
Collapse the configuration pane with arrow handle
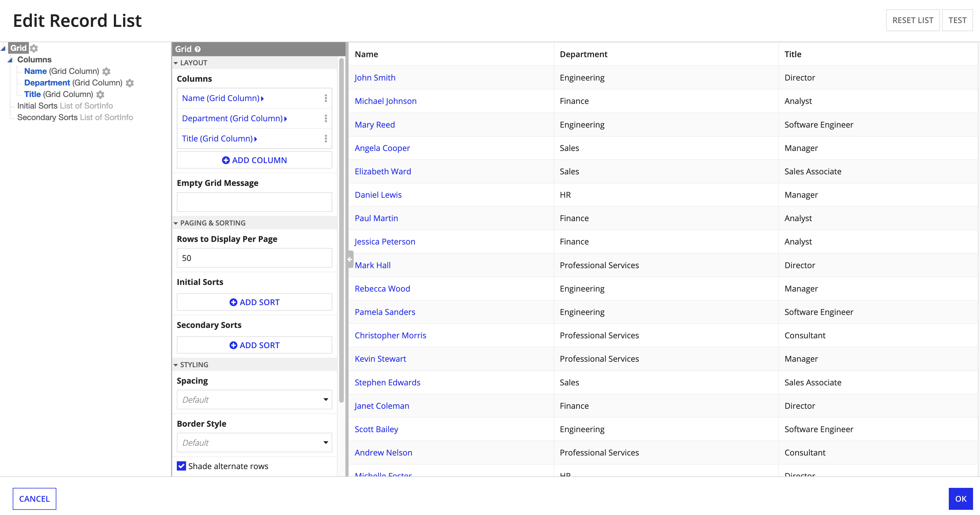click(x=350, y=260)
